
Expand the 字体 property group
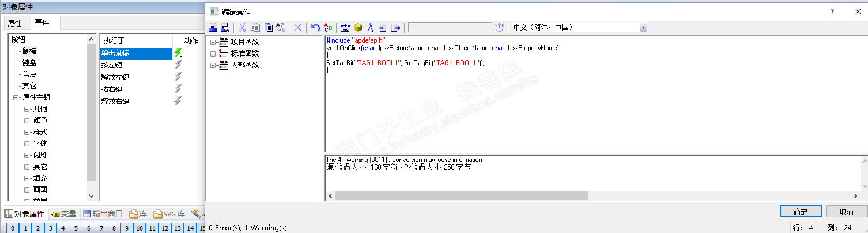click(x=27, y=144)
